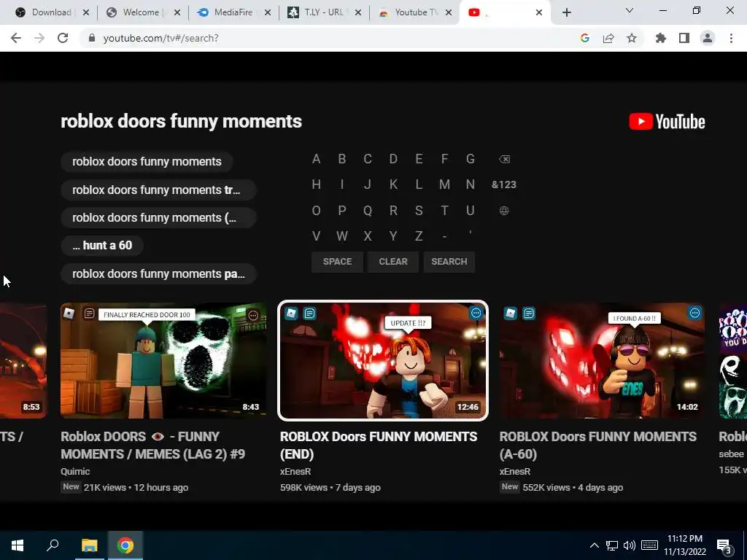Share this page via the share icon

(608, 38)
